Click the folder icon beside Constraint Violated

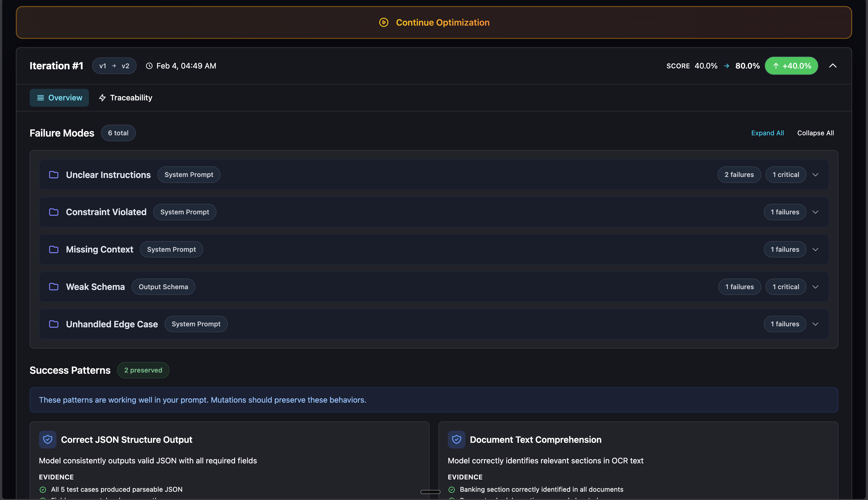[53, 212]
